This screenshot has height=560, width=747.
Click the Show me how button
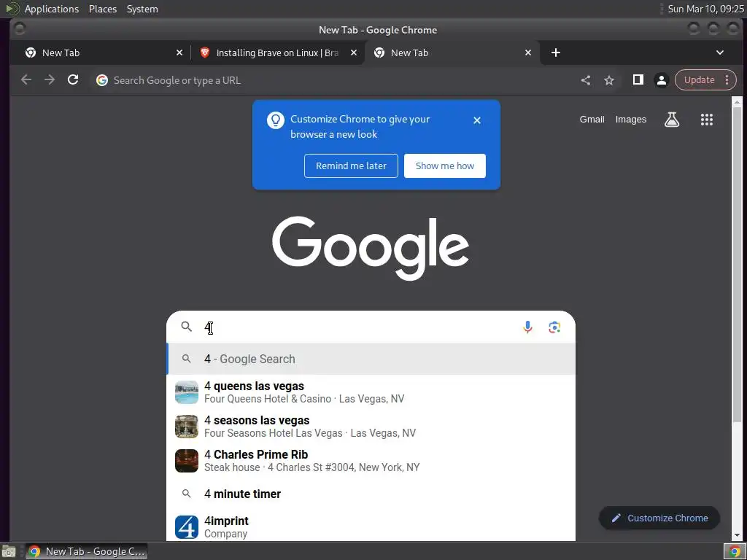pos(445,166)
